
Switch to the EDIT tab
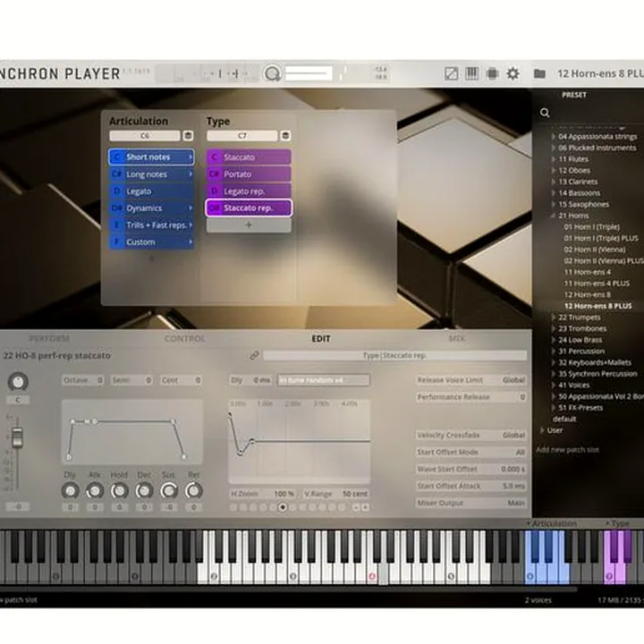coord(321,338)
